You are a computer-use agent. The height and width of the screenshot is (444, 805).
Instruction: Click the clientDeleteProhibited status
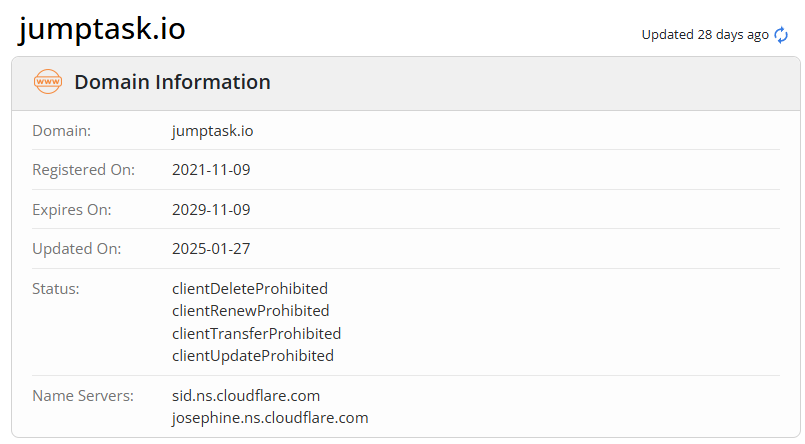[250, 289]
